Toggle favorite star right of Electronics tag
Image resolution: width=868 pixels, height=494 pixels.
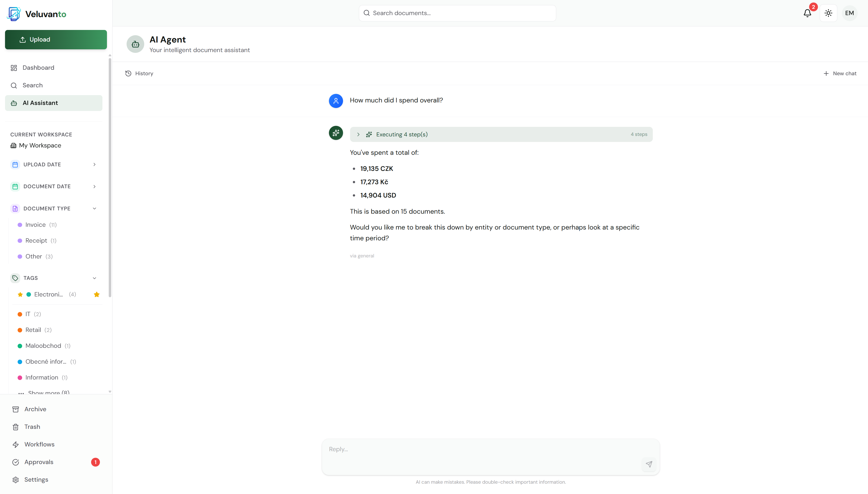[x=97, y=294]
